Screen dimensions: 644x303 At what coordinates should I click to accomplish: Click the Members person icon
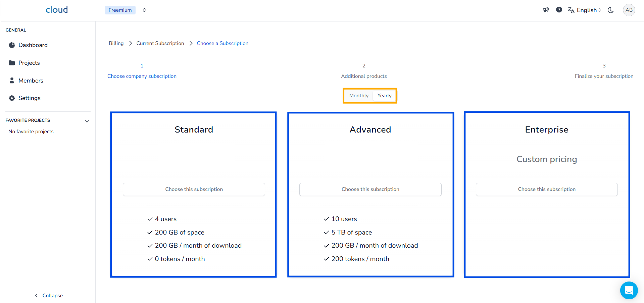[12, 81]
